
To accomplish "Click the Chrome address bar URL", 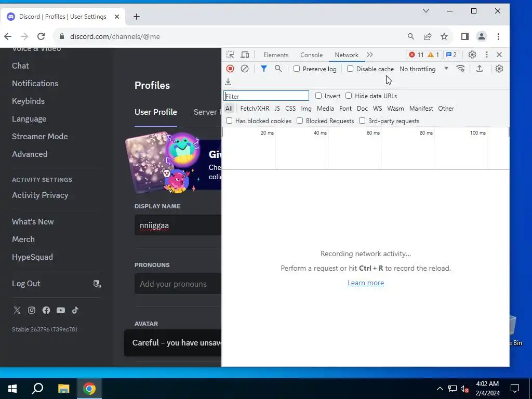I will (x=115, y=36).
